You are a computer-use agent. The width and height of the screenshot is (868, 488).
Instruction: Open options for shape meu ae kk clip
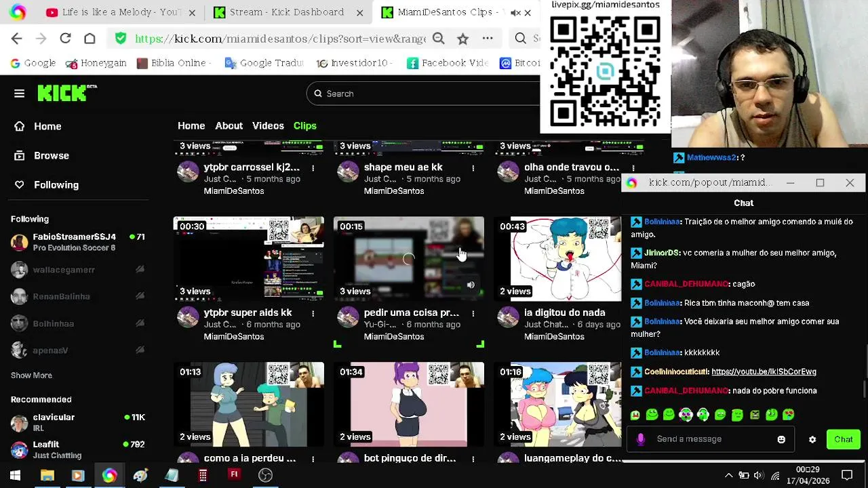pyautogui.click(x=473, y=167)
